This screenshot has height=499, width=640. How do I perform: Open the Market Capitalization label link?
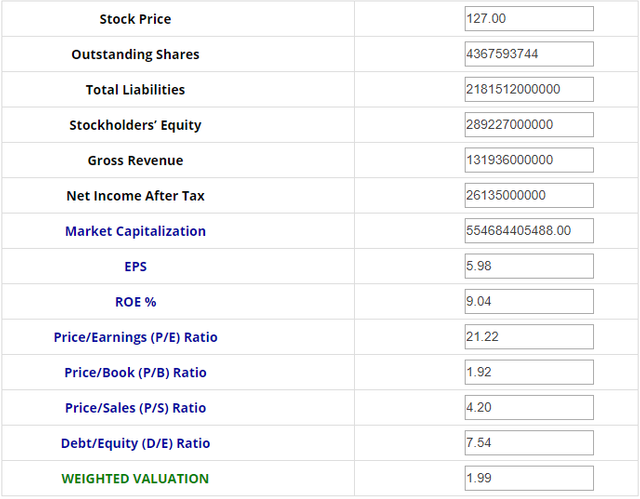[135, 231]
